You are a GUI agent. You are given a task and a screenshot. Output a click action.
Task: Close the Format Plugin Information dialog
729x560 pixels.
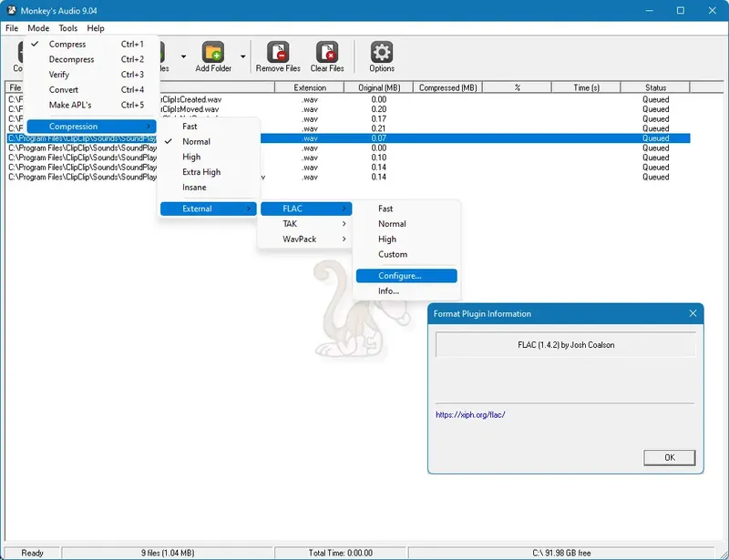point(693,314)
